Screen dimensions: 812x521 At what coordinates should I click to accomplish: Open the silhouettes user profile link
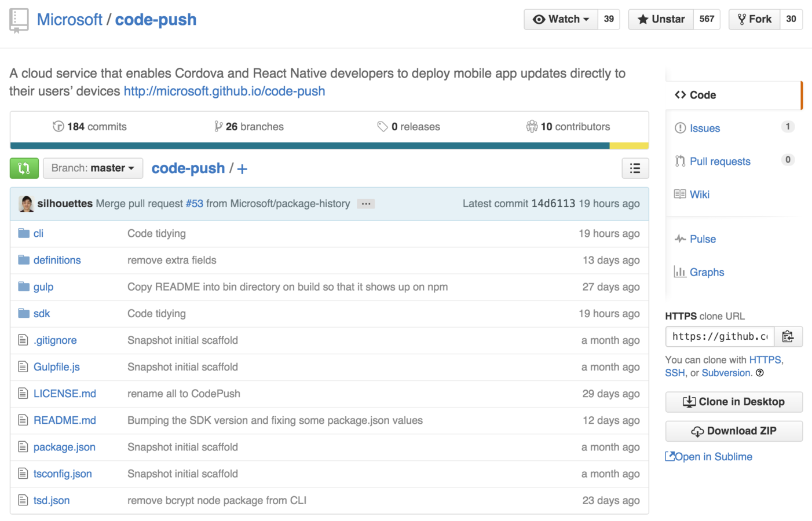pos(65,204)
